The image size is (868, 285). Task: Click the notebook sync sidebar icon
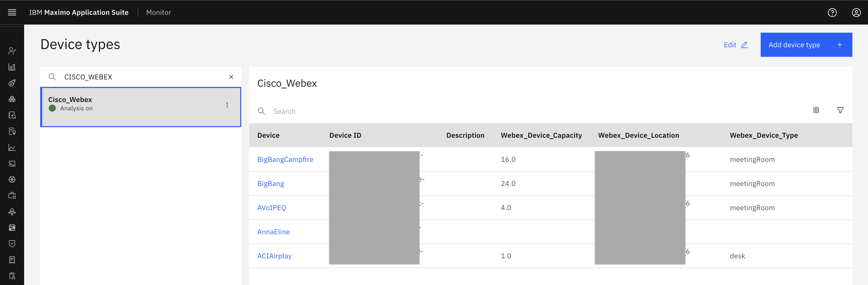pyautogui.click(x=12, y=115)
